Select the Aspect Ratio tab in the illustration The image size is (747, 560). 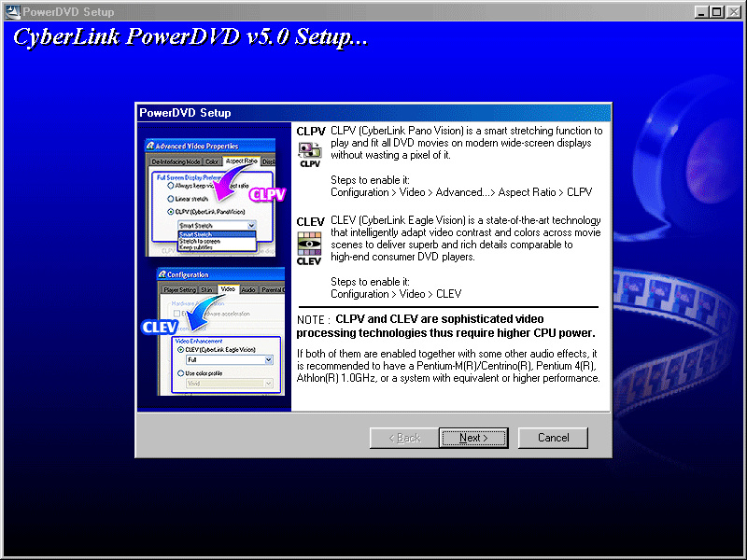241,161
